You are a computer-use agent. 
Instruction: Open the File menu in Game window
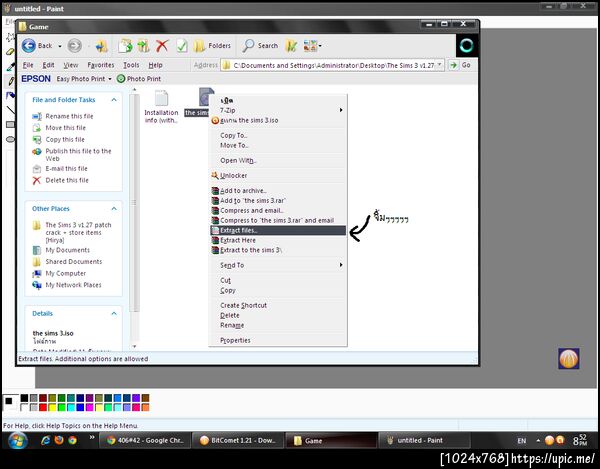tap(28, 65)
